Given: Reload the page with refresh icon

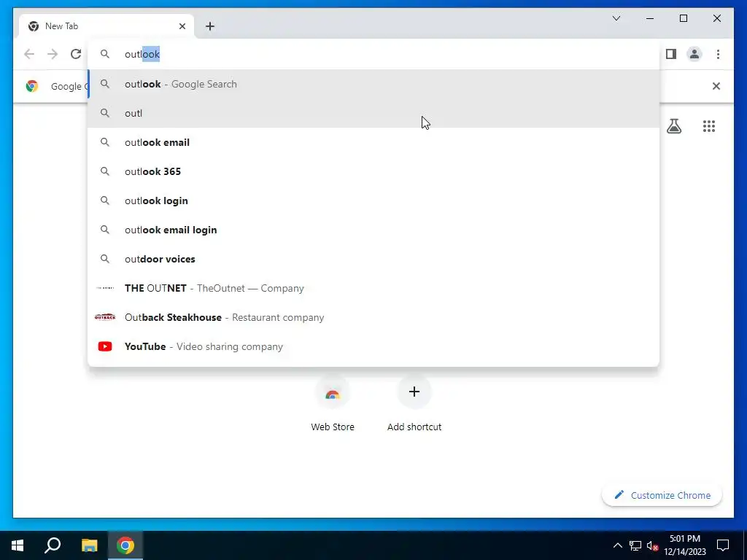Looking at the screenshot, I should (76, 54).
